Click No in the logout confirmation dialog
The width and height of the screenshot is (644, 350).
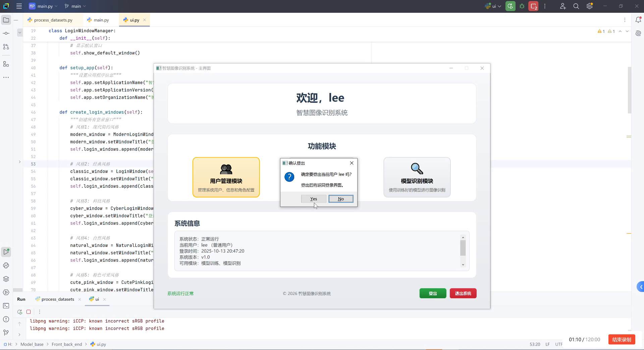[341, 199]
